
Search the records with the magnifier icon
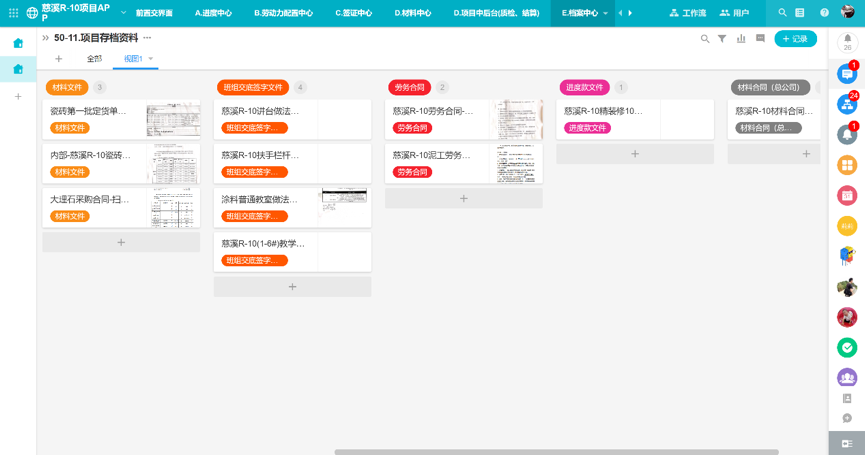pyautogui.click(x=704, y=39)
